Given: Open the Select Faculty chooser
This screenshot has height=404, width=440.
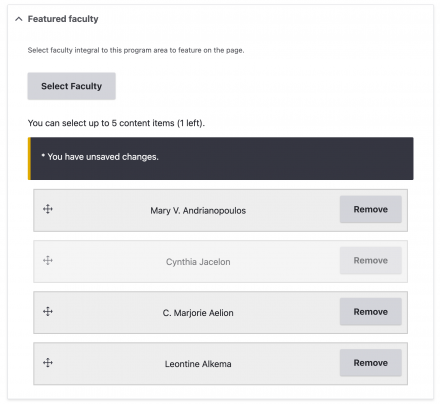Looking at the screenshot, I should click(72, 86).
